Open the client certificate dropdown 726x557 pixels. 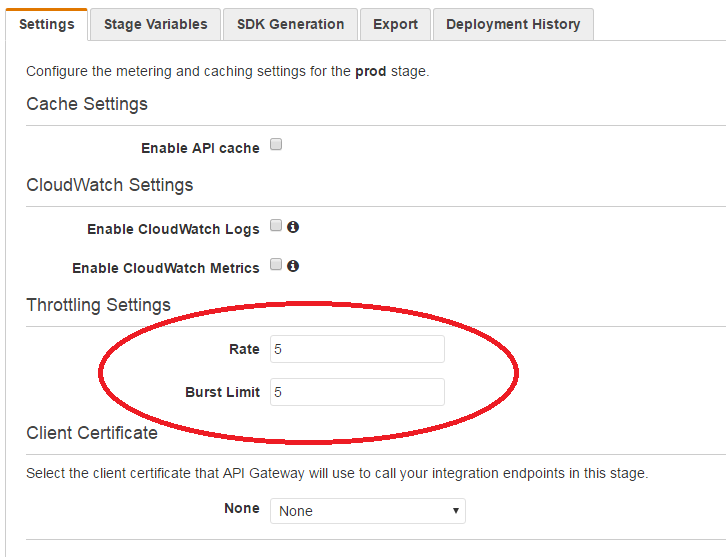pyautogui.click(x=367, y=511)
